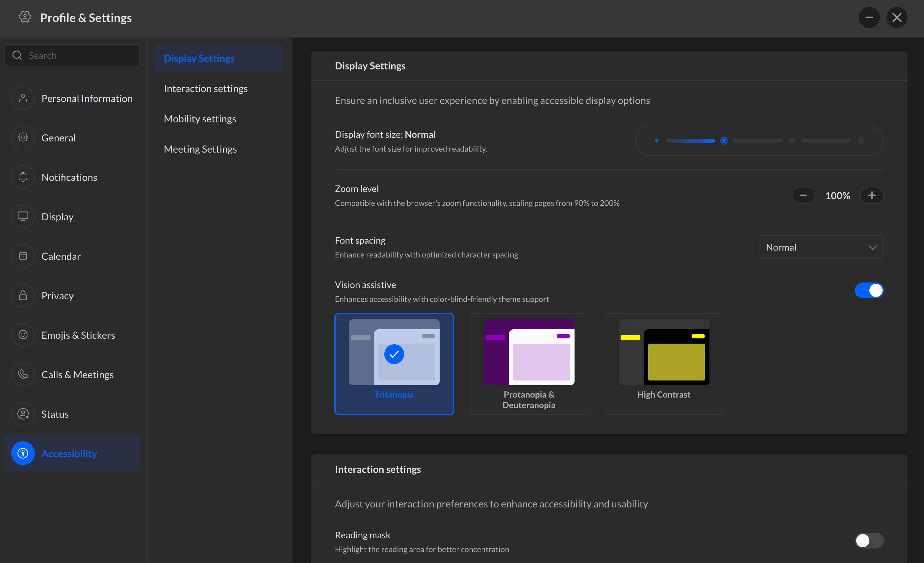Set font size slider to largest stop
The image size is (924, 563).
860,140
